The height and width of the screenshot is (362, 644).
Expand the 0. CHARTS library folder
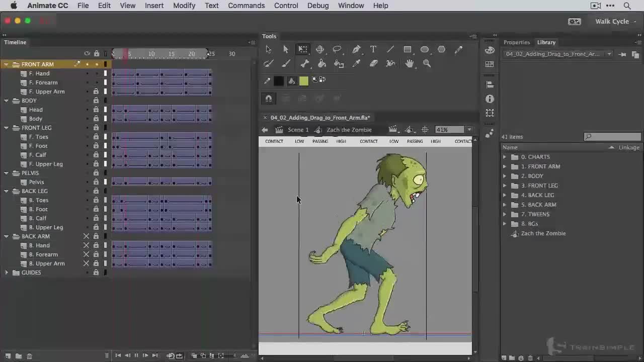505,157
